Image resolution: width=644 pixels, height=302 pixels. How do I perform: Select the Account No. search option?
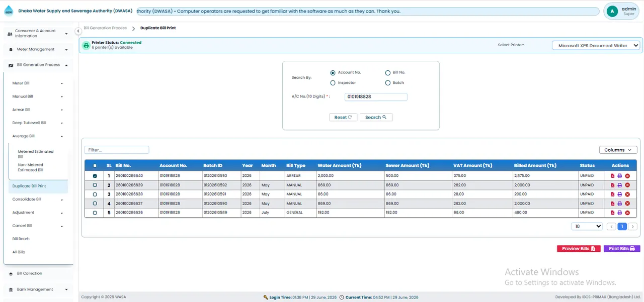[x=333, y=72]
